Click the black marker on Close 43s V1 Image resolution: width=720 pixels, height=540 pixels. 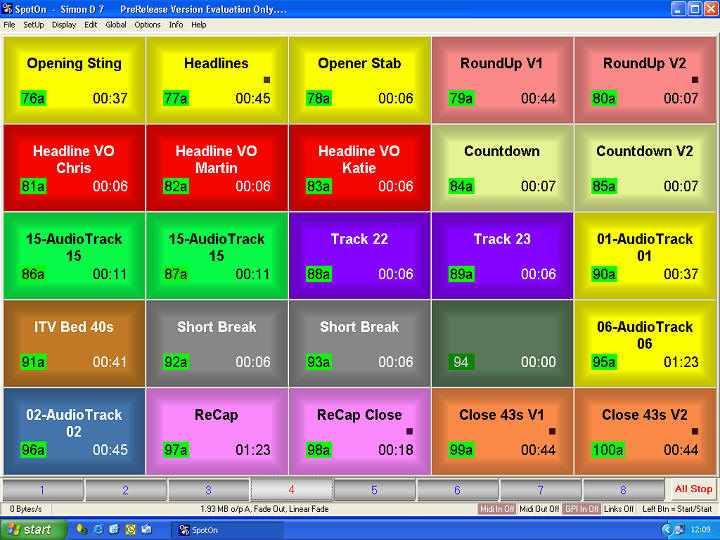tap(552, 432)
